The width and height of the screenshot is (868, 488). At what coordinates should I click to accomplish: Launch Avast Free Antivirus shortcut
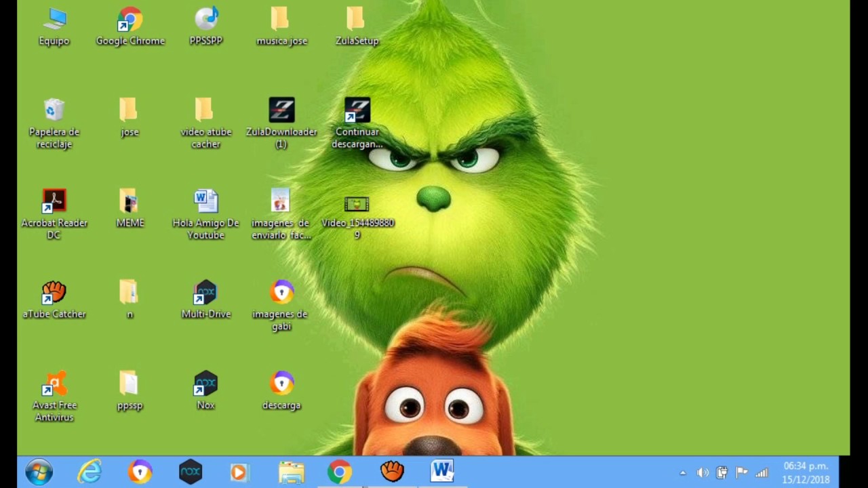[54, 396]
